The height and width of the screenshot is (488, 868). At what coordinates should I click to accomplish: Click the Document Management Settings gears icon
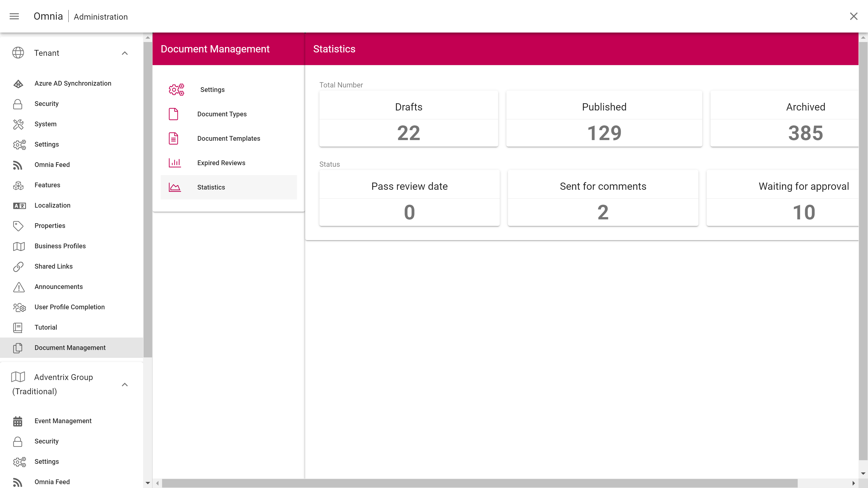coord(176,90)
